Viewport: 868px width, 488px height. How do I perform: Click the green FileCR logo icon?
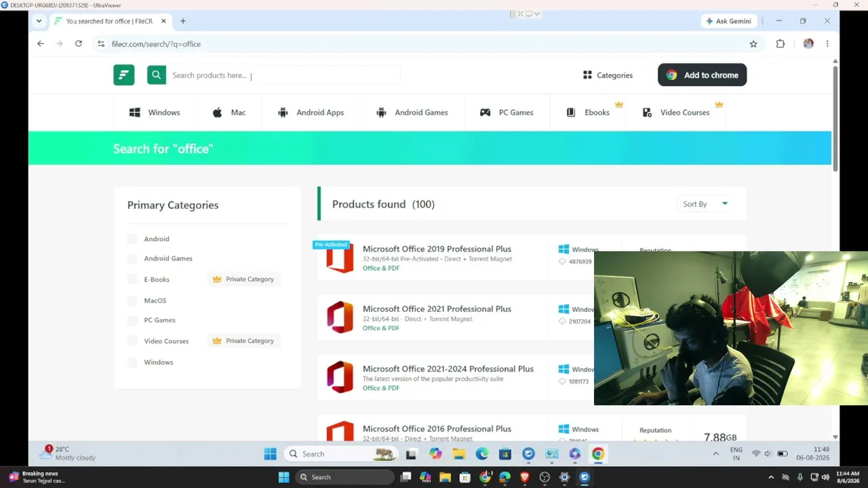tap(123, 75)
